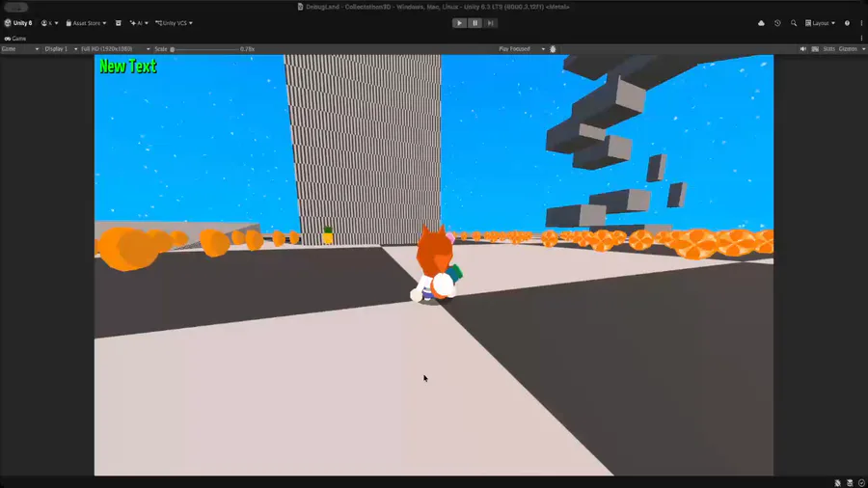Open the main toolbar overflow menu
Viewport: 868px width, 488px height.
tap(861, 23)
